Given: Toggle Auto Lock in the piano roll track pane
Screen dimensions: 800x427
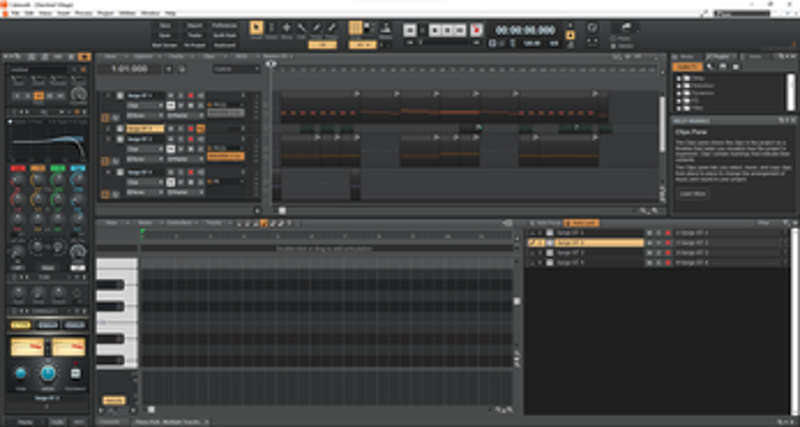Looking at the screenshot, I should click(x=581, y=223).
